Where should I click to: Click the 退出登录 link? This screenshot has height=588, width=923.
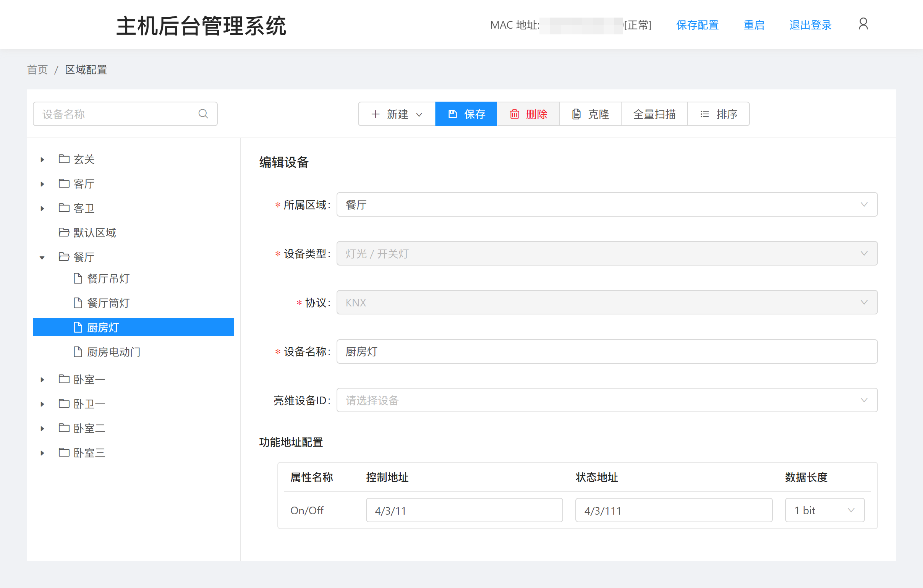pos(810,25)
